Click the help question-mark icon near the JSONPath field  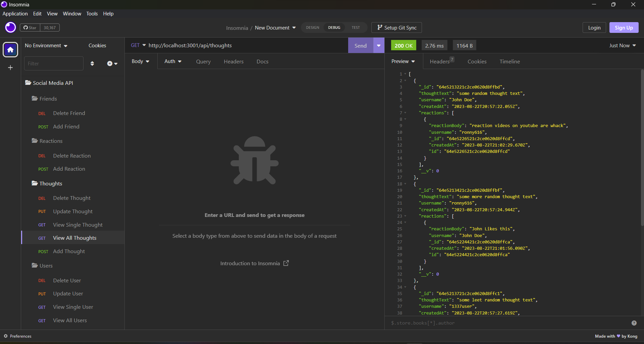tap(634, 323)
